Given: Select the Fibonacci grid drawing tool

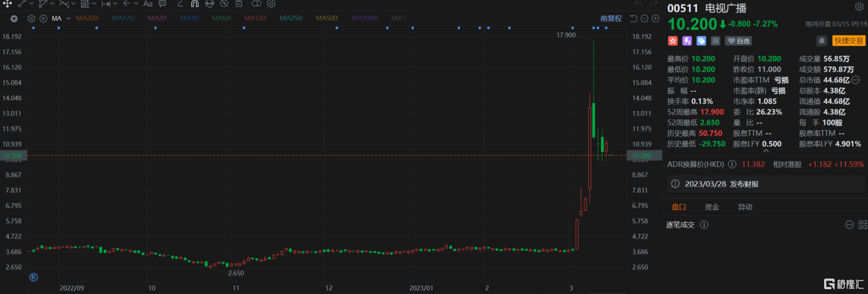Looking at the screenshot, I should click(x=85, y=4).
